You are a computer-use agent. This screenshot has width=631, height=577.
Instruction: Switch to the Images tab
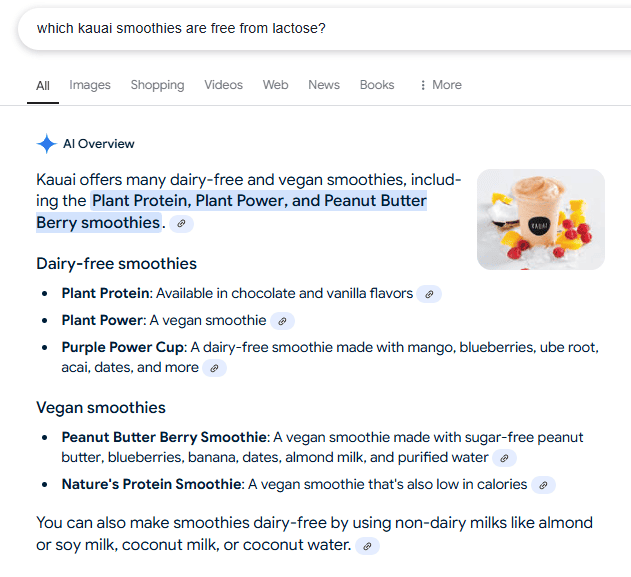(90, 85)
